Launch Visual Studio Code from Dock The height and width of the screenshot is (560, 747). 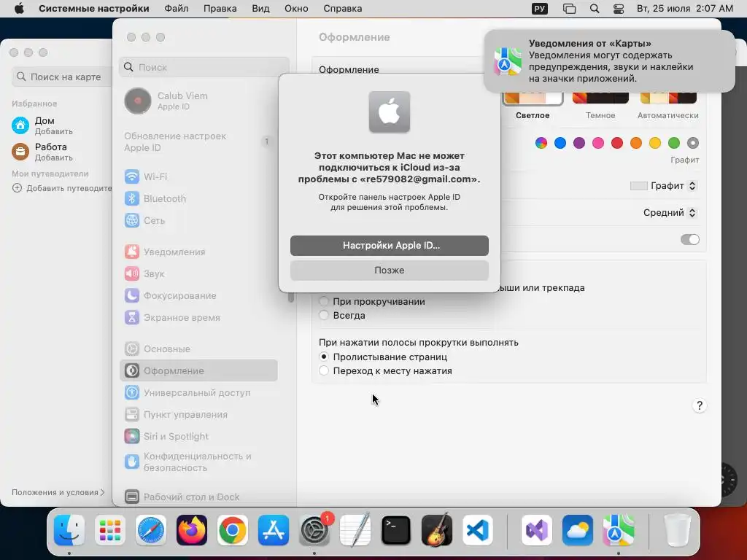pos(478,530)
